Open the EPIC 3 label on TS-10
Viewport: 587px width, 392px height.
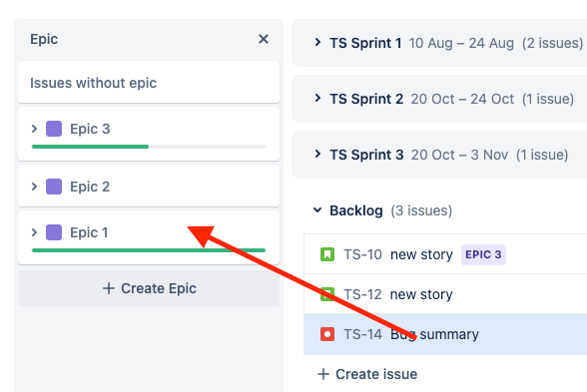[483, 254]
